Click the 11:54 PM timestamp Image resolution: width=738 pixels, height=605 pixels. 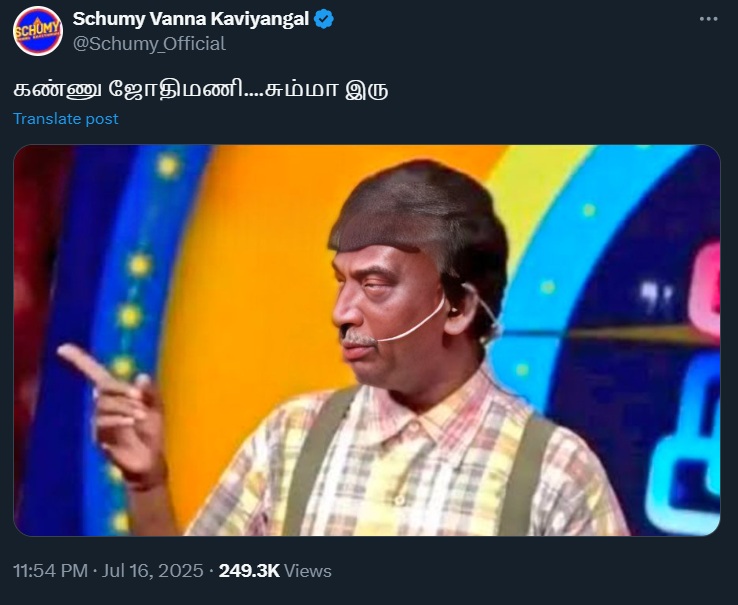(51, 571)
